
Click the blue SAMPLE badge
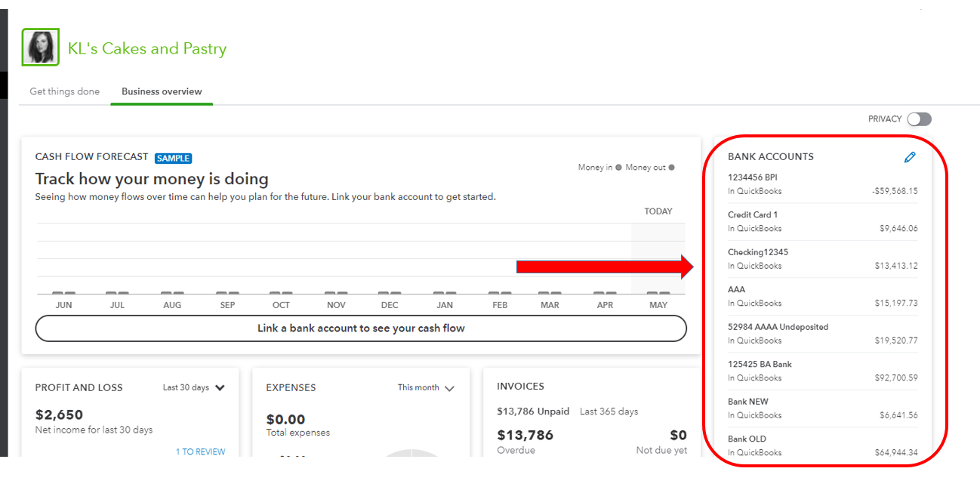point(173,158)
